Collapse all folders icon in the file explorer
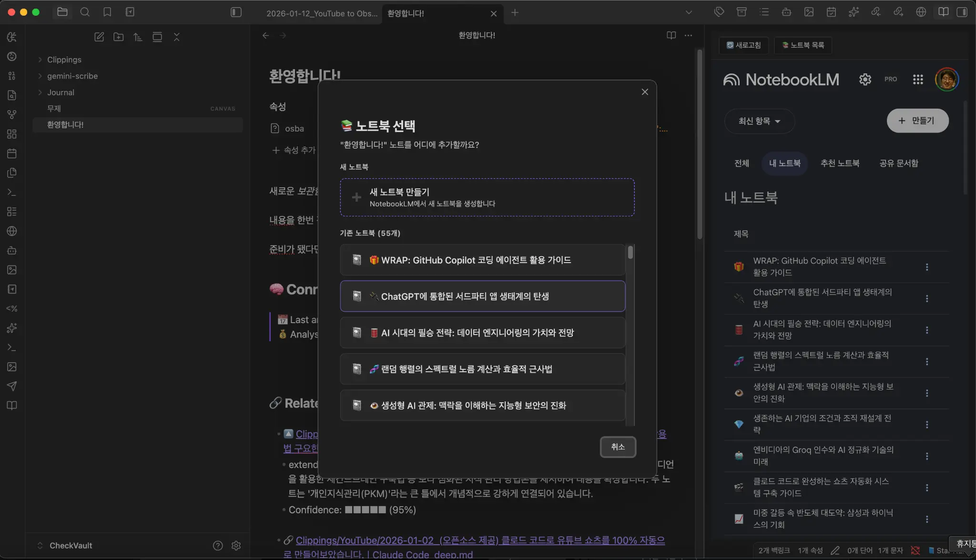 177,37
